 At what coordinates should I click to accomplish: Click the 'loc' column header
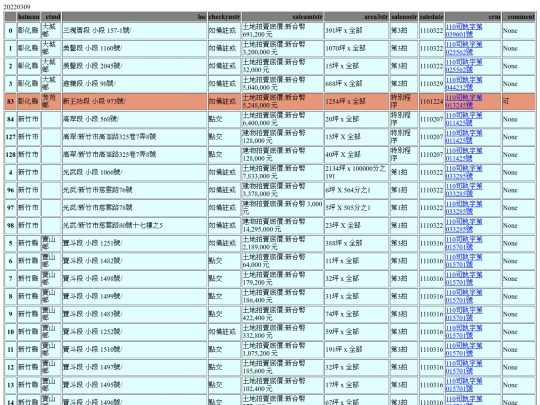click(135, 17)
